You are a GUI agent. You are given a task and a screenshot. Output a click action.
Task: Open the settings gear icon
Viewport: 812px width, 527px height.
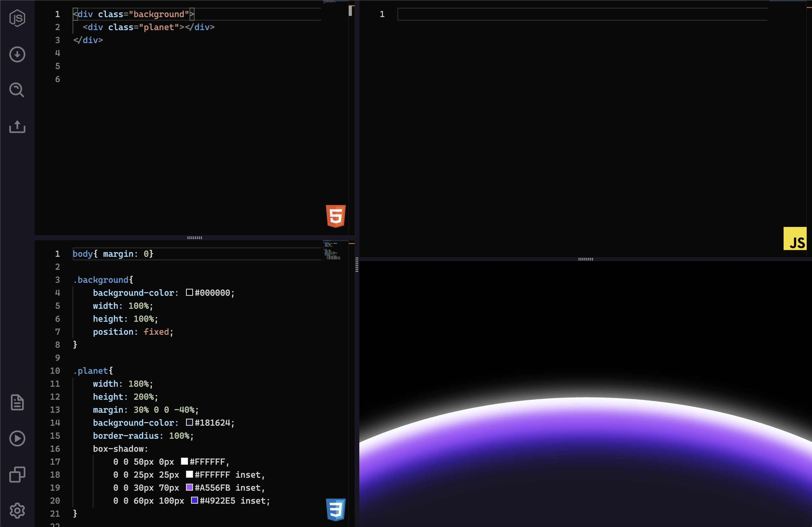17,511
